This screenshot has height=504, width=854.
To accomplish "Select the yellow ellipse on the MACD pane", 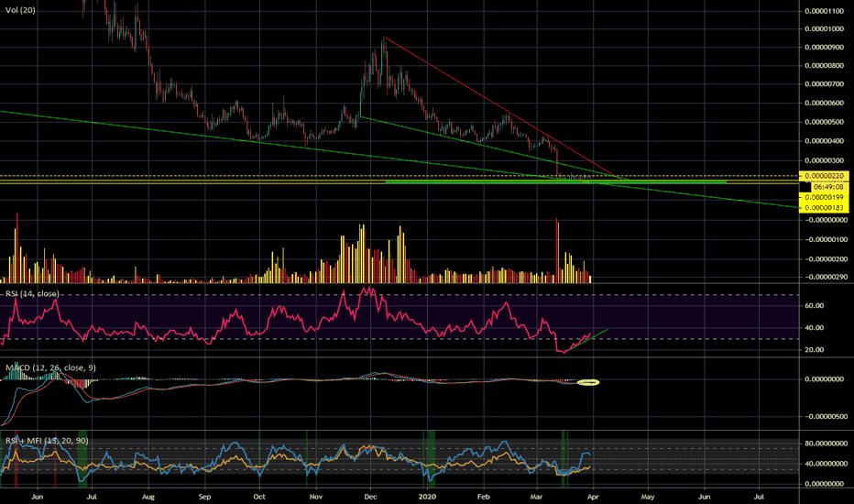I will [x=587, y=382].
